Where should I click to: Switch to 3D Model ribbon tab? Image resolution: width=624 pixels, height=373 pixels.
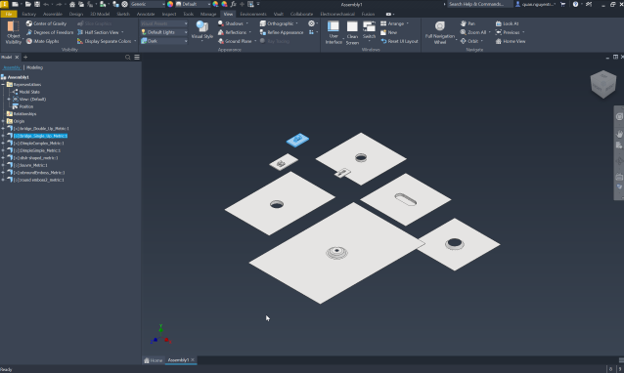click(100, 14)
